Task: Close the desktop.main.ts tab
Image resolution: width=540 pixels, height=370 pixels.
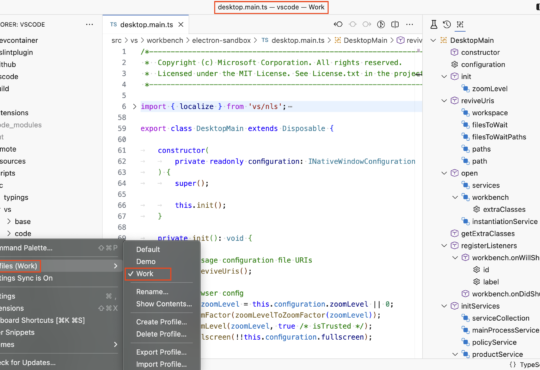Action: click(x=181, y=24)
